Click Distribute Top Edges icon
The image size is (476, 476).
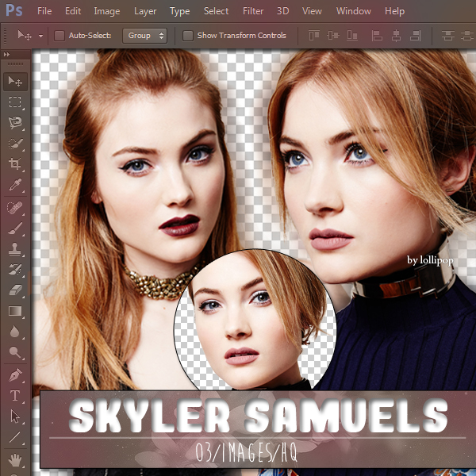[x=448, y=36]
